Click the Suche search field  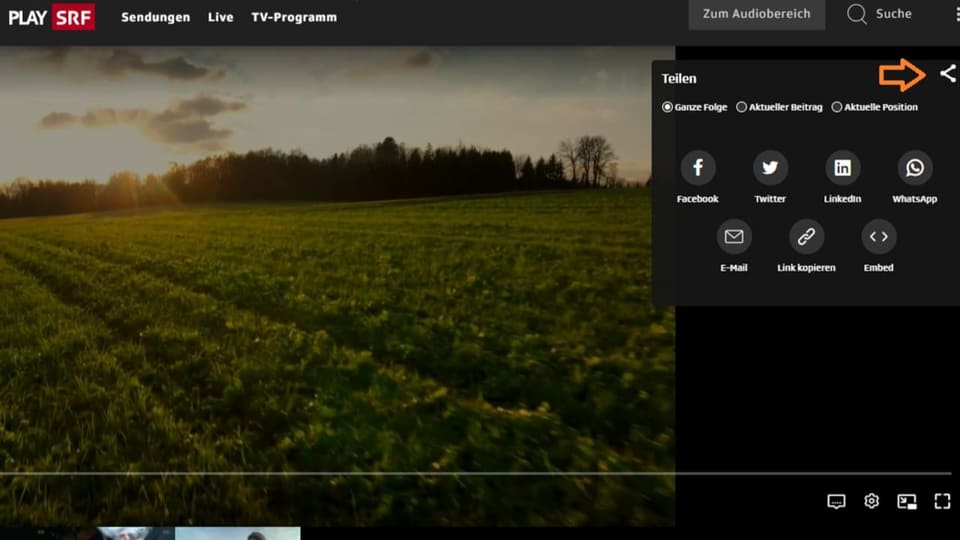click(893, 14)
